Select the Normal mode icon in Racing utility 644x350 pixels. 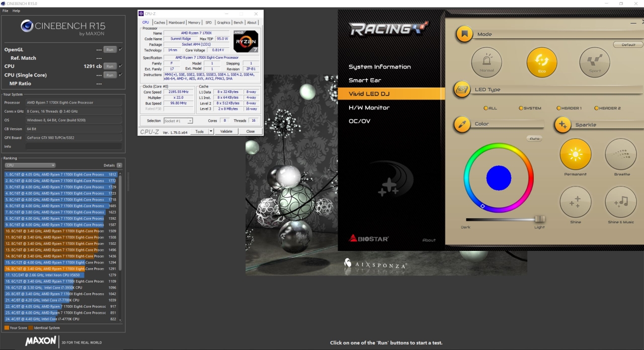point(487,62)
